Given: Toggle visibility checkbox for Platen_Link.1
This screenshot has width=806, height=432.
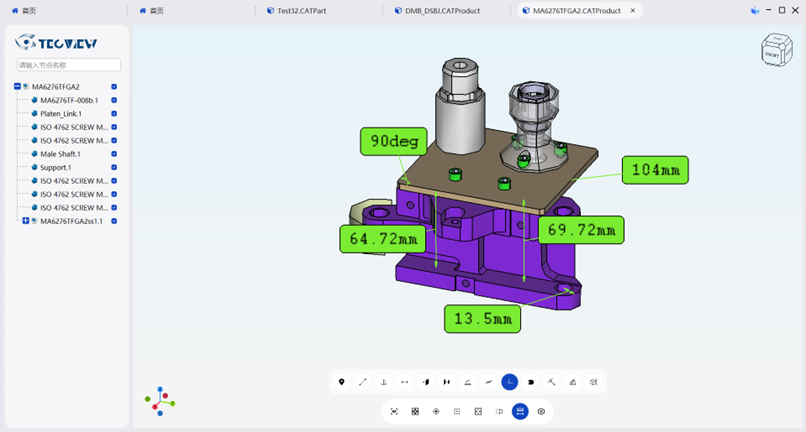Looking at the screenshot, I should [x=114, y=114].
